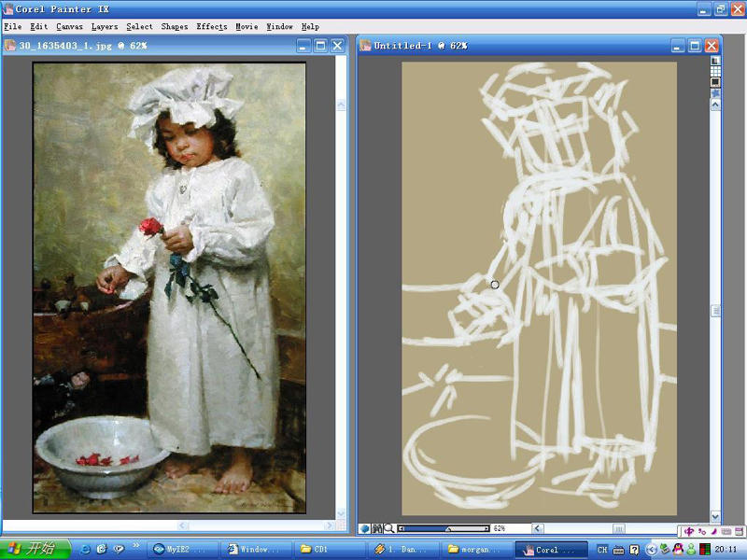Click the left scroll arrow of Untitled-1 horizontal scrollbar

[538, 528]
